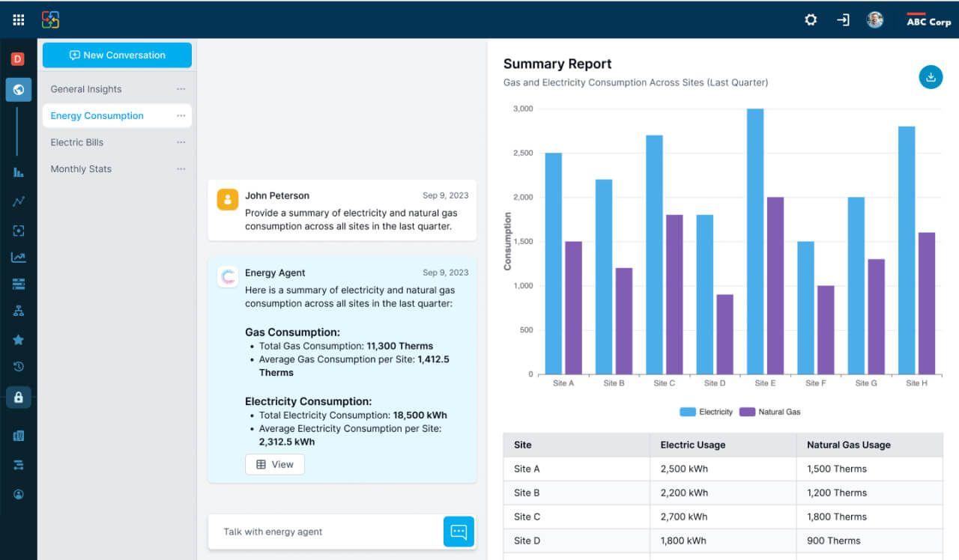Click the Natural Gas Usage column header

click(869, 445)
